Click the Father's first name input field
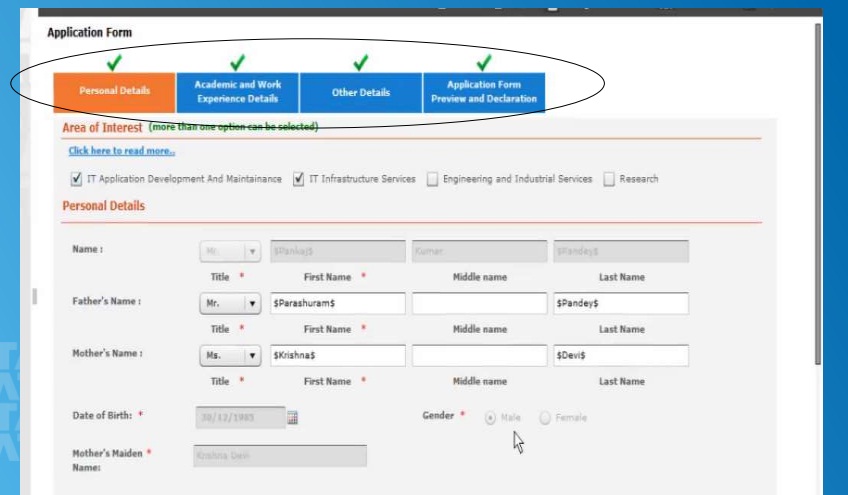The image size is (848, 495). [x=338, y=304]
